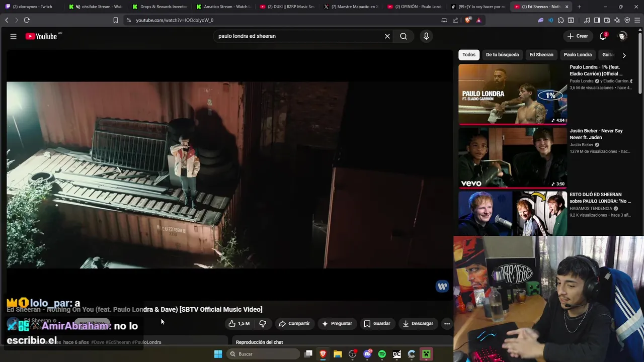This screenshot has width=644, height=362.
Task: Select the Paulo Londra filter chip
Action: click(x=578, y=55)
